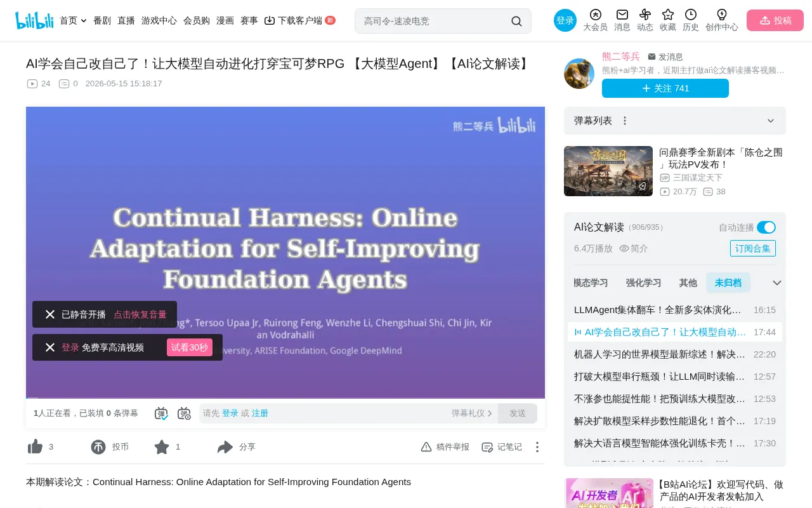
Task: Open uploader 熊二等兵 profile name
Action: tap(621, 57)
